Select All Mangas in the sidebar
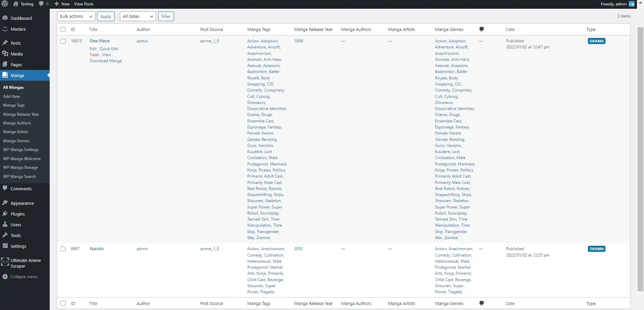Image resolution: width=644 pixels, height=310 pixels. click(13, 87)
